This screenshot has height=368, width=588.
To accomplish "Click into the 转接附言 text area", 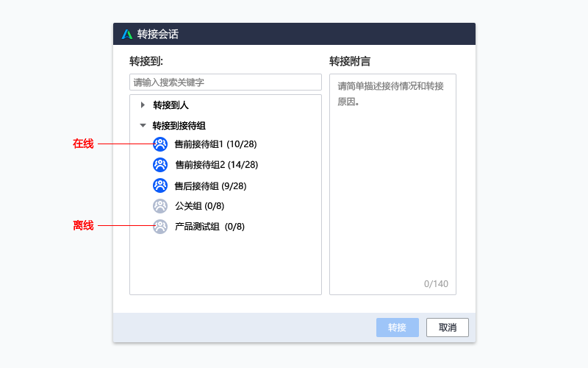I will click(392, 185).
